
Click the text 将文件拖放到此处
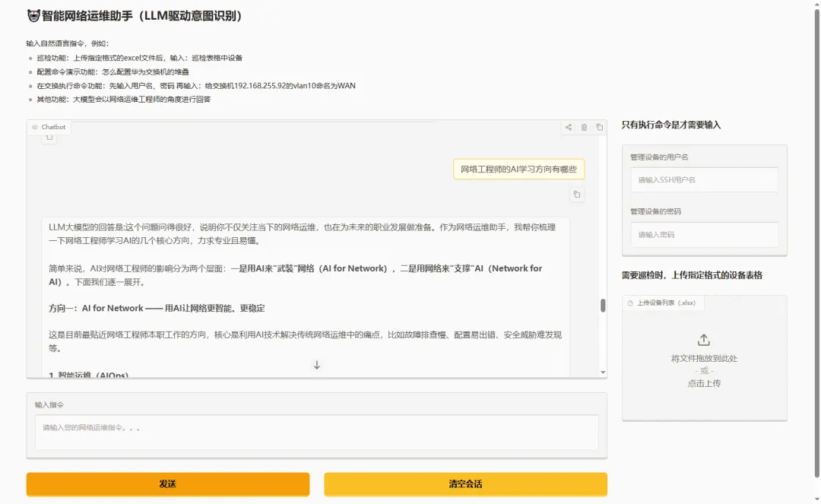pyautogui.click(x=704, y=359)
